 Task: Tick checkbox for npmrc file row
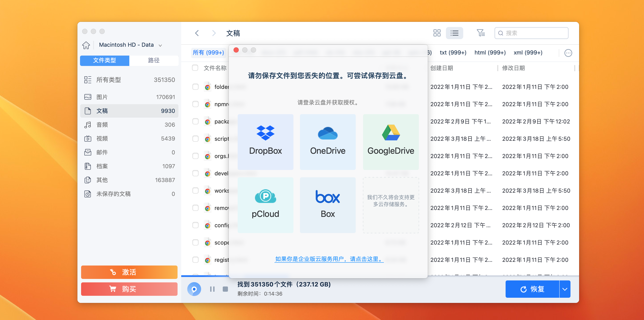(195, 104)
